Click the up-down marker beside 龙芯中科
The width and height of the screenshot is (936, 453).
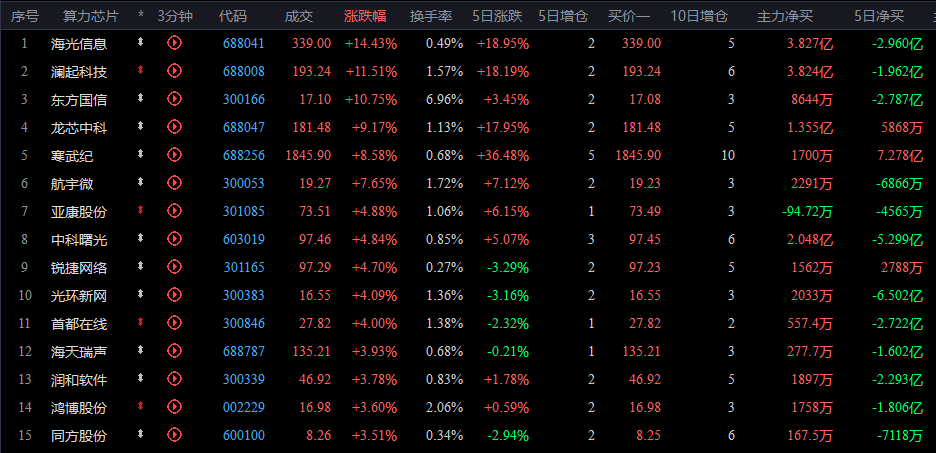141,126
